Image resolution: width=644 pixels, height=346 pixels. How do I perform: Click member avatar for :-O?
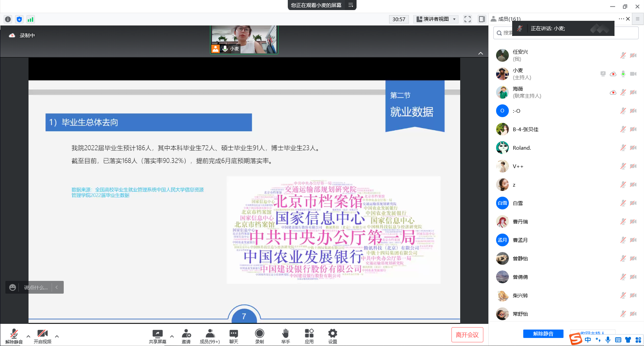(x=502, y=111)
